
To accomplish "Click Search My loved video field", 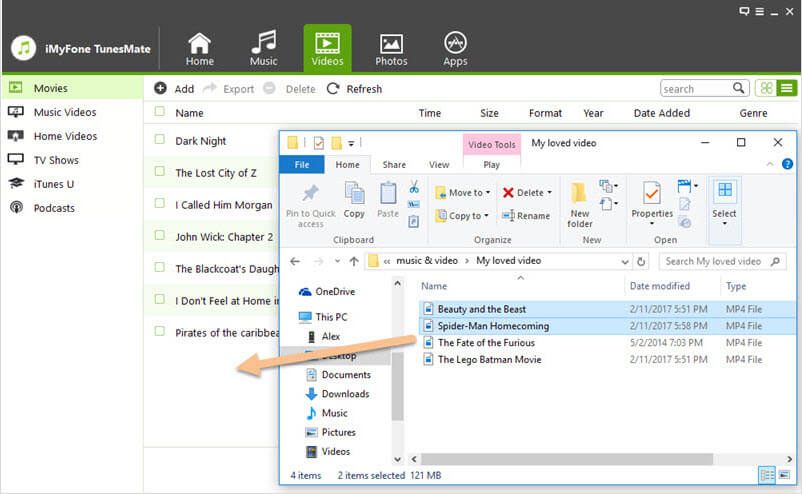I will click(722, 261).
